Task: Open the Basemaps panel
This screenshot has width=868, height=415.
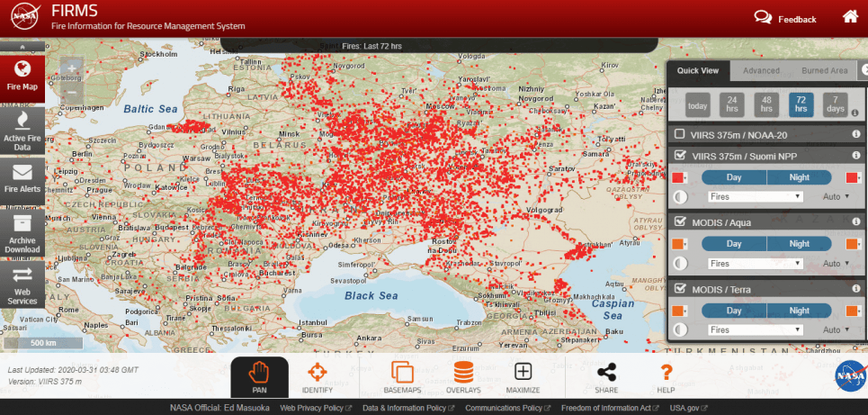Action: pyautogui.click(x=401, y=376)
